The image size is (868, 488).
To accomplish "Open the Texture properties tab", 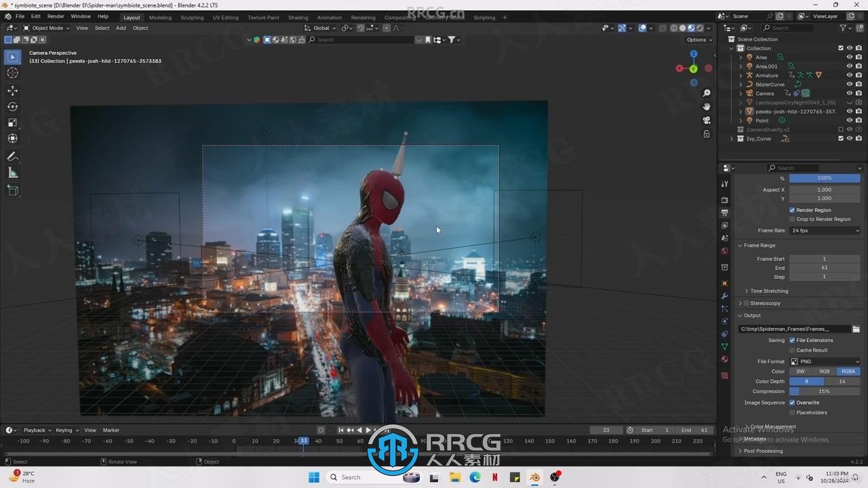I will point(724,375).
